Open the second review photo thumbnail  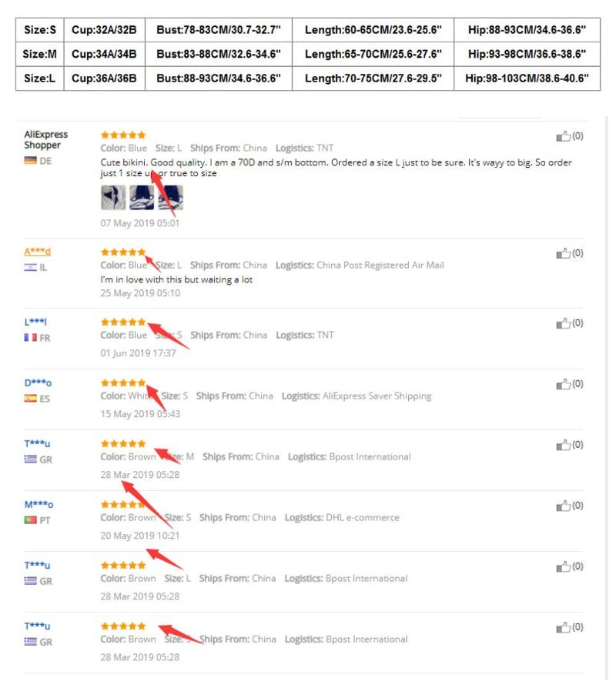142,198
